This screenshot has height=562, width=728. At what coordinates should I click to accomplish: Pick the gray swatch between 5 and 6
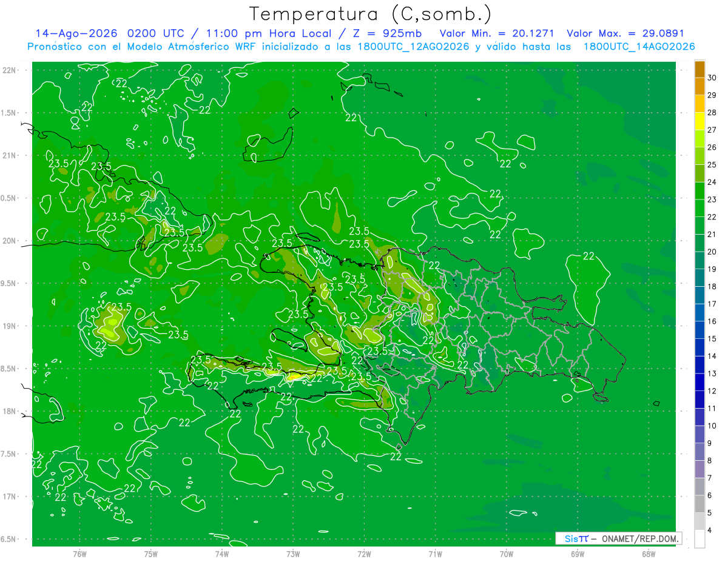click(699, 504)
